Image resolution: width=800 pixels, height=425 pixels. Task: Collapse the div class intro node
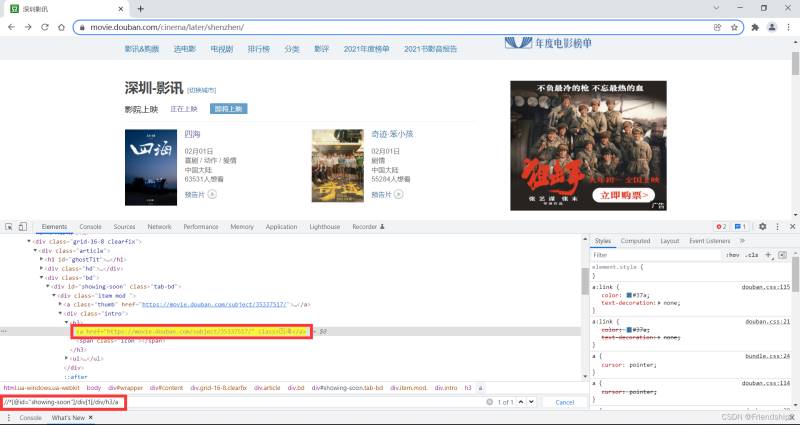60,313
